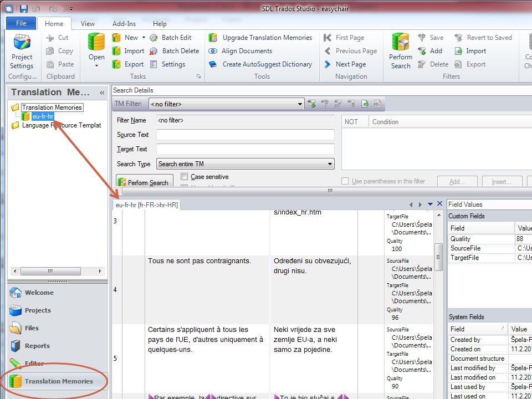Sort System Fields by the Field column header
The image size is (532, 399).
(478, 329)
